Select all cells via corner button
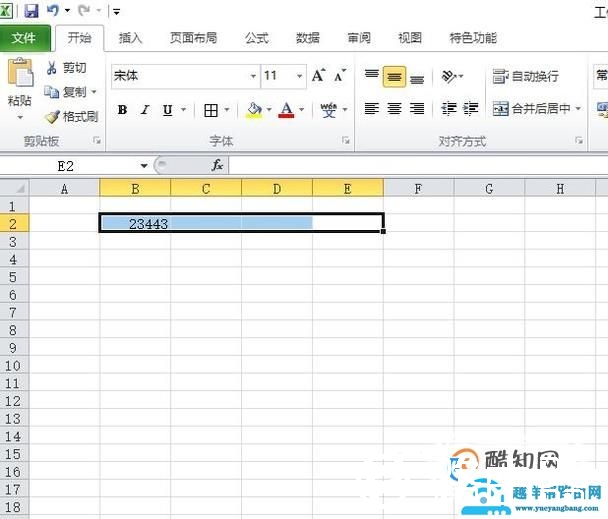This screenshot has width=608, height=519. tap(14, 189)
